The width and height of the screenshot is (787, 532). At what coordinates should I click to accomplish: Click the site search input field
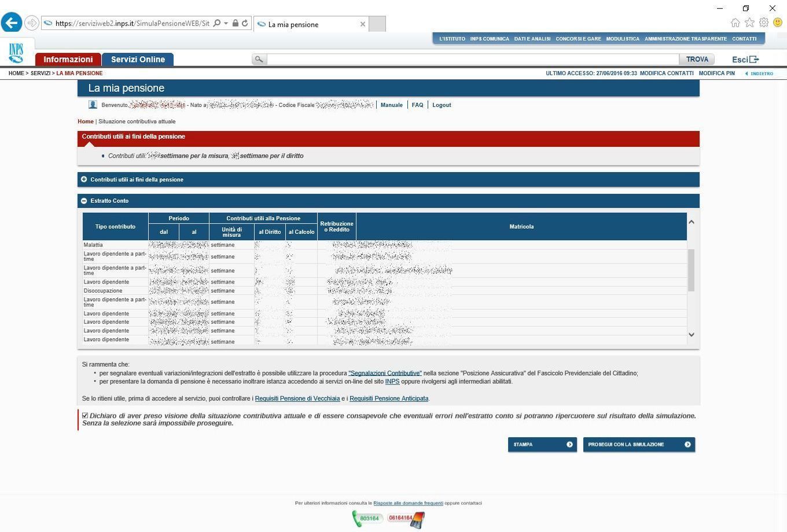point(472,60)
